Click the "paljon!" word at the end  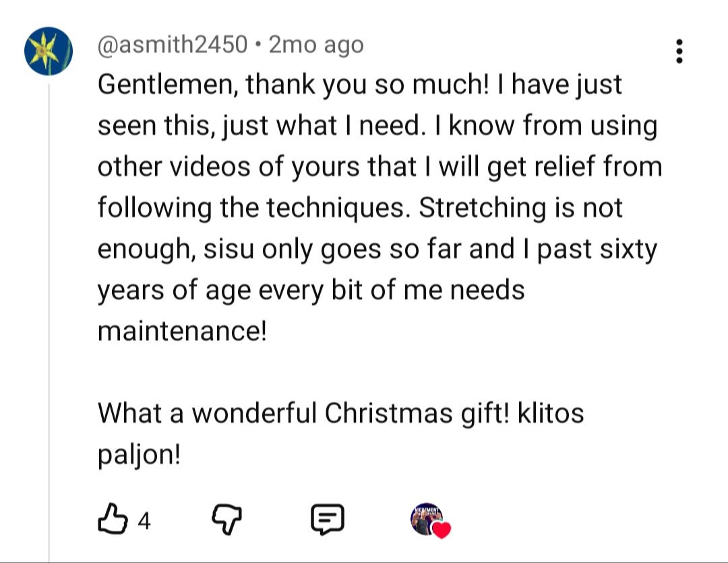pyautogui.click(x=140, y=454)
